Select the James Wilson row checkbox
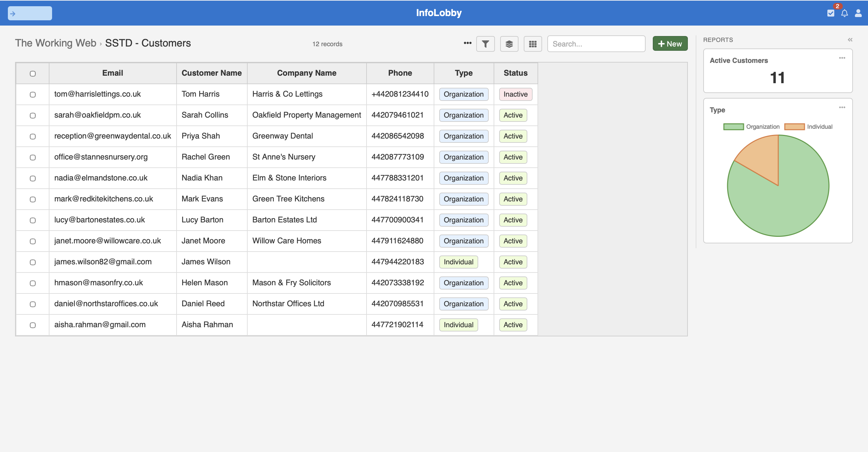This screenshot has height=452, width=868. 33,262
